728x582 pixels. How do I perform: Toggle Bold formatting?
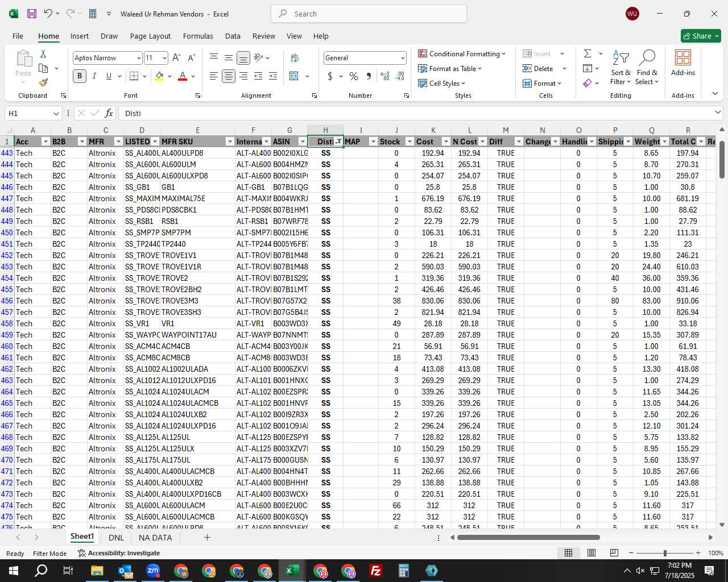[80, 76]
